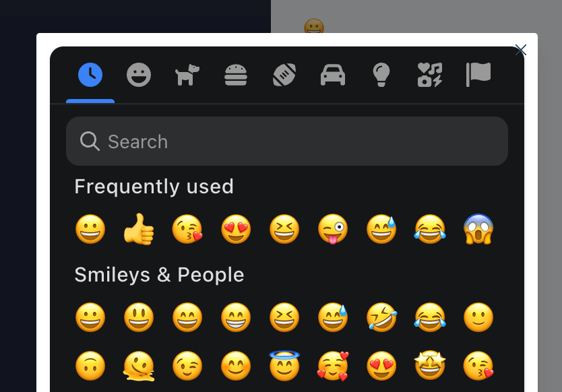This screenshot has width=562, height=392.
Task: Pick the thumbs up emoji
Action: (139, 230)
